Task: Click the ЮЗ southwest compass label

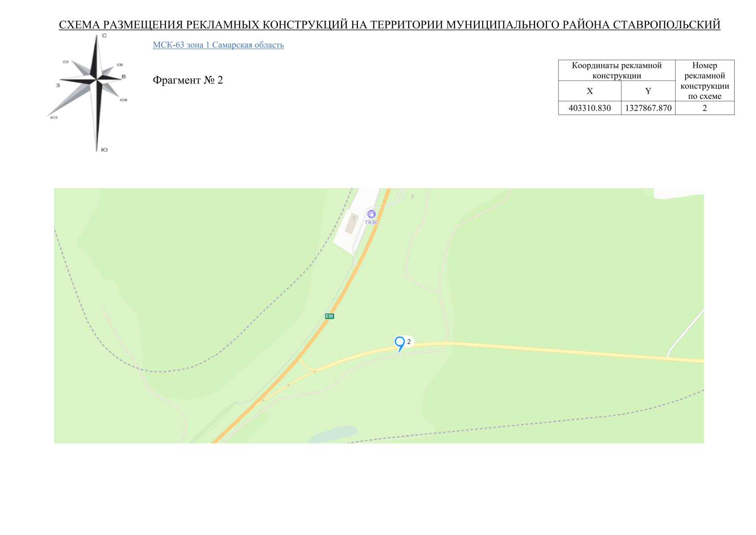Action: point(54,117)
